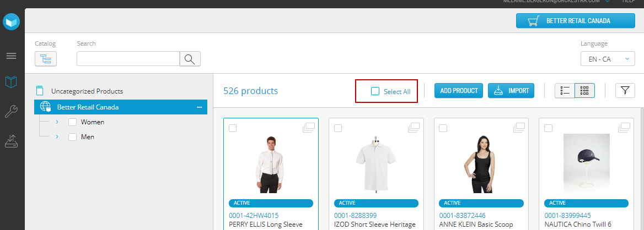Viewport: 644px width, 230px height.
Task: Open the wrench tools icon in sidebar
Action: [12, 112]
